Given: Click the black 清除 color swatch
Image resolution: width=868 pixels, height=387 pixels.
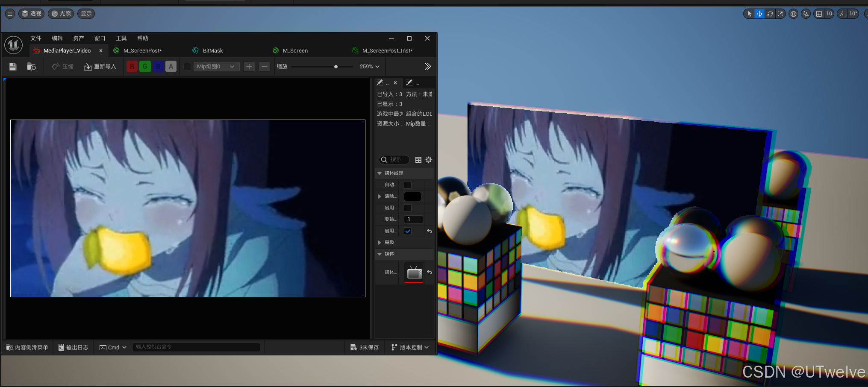Looking at the screenshot, I should (x=412, y=196).
